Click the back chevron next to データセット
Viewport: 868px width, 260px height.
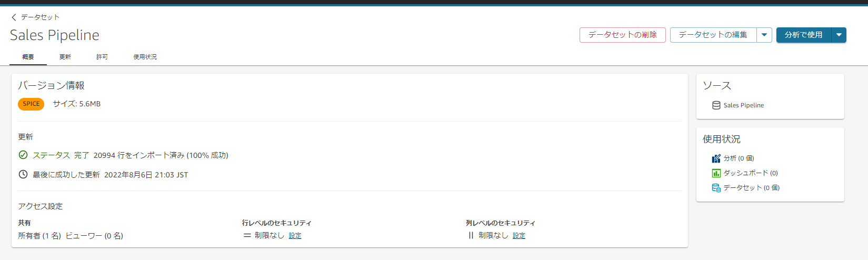pyautogui.click(x=14, y=17)
